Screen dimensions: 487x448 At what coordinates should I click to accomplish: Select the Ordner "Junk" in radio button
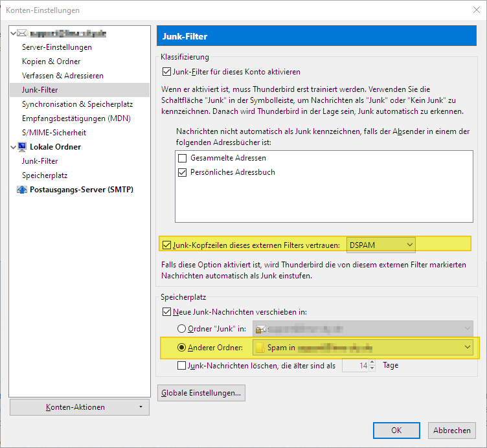coord(182,329)
